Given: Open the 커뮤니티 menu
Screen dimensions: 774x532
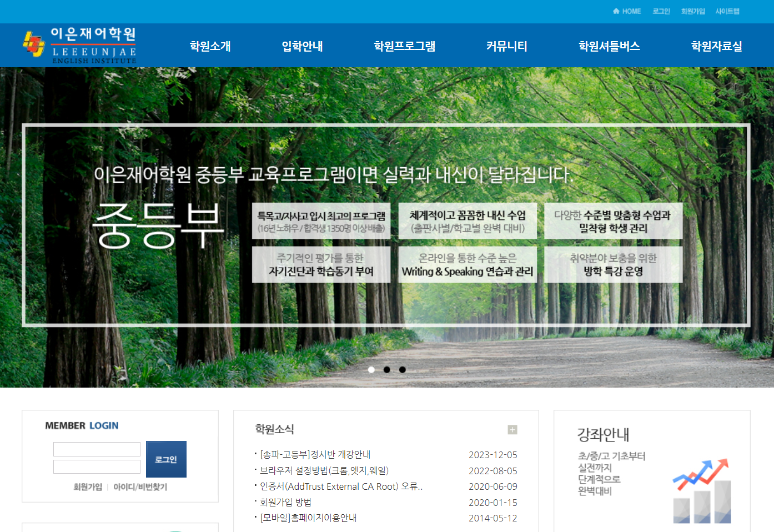Looking at the screenshot, I should click(x=506, y=46).
